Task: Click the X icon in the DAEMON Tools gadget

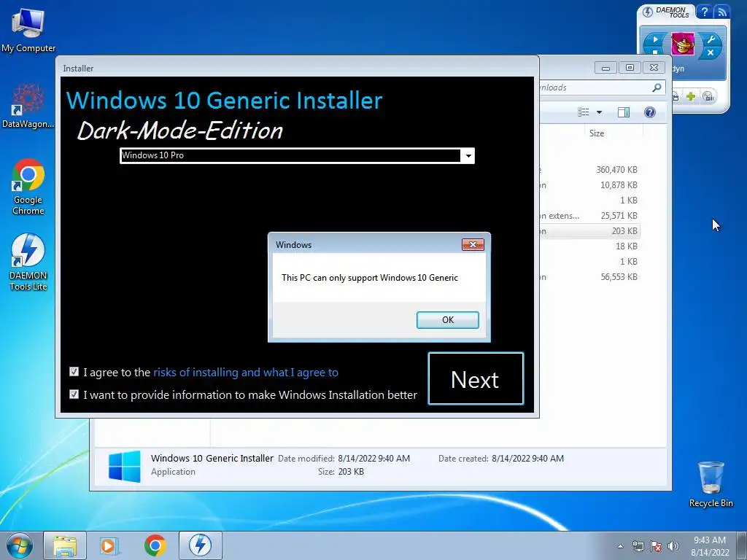Action: pyautogui.click(x=711, y=52)
